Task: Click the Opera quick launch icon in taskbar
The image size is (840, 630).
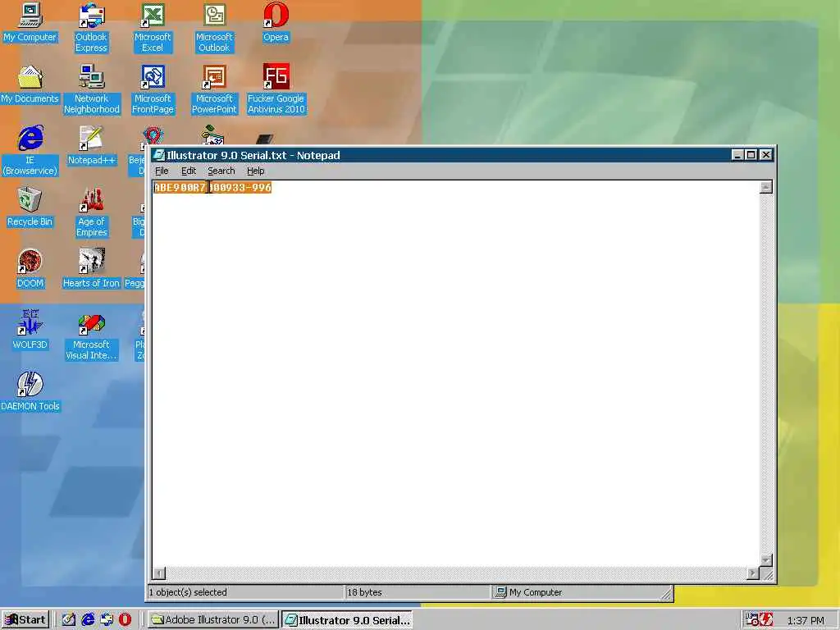Action: [125, 620]
